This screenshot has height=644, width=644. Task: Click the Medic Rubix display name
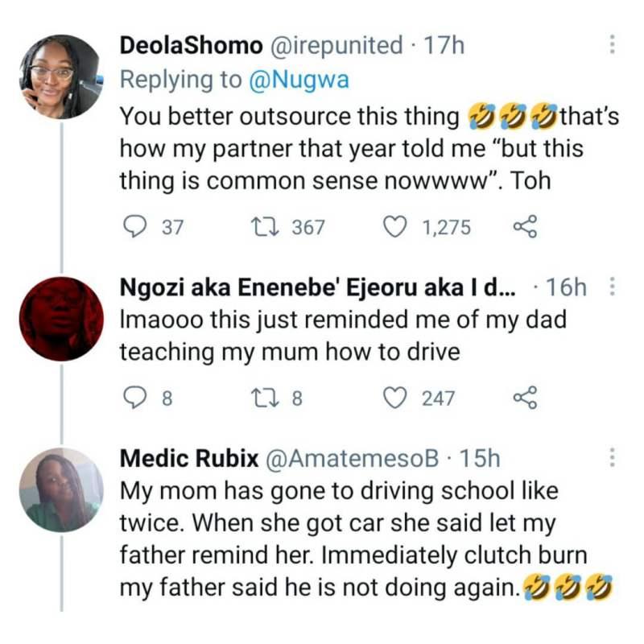188,459
